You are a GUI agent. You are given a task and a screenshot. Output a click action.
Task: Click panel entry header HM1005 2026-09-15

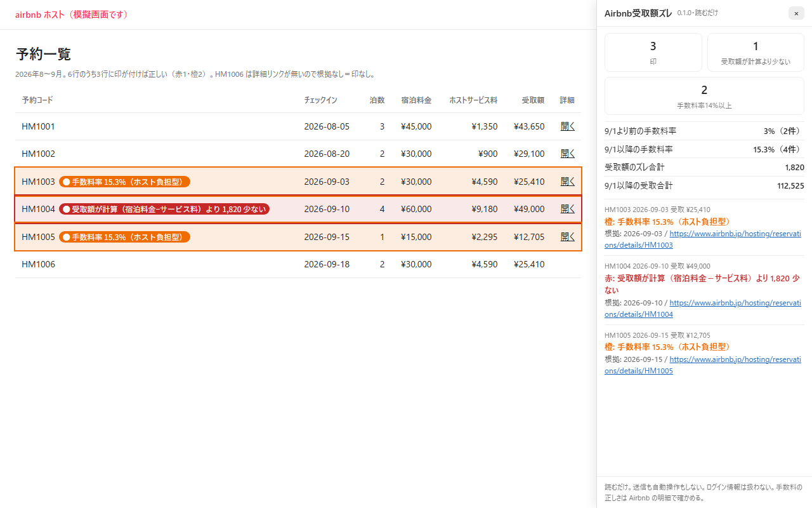(x=657, y=335)
